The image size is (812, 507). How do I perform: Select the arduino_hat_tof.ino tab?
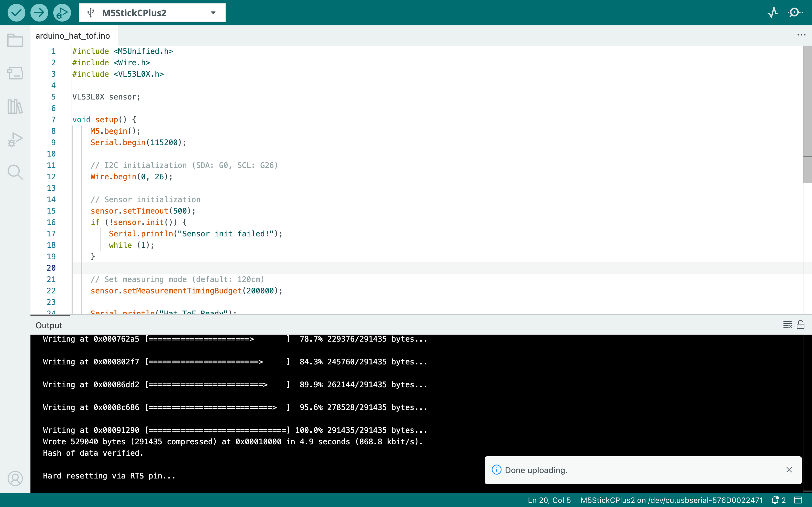click(x=73, y=36)
